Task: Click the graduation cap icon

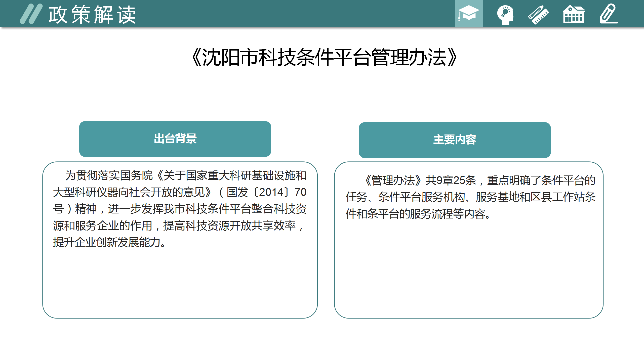Action: point(468,14)
